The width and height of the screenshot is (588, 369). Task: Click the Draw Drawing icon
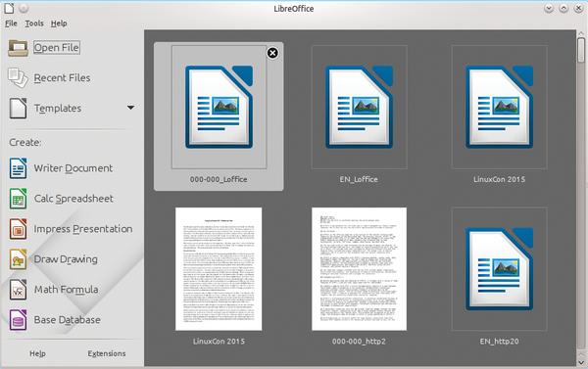(18, 259)
